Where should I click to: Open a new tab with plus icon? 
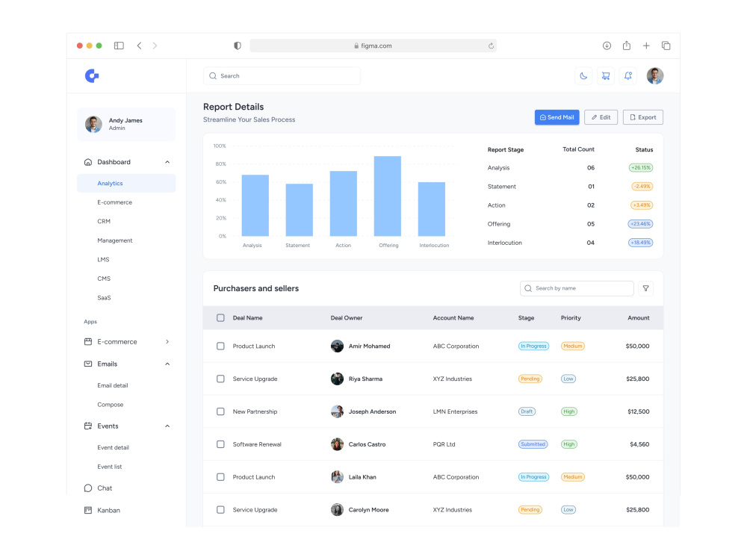point(646,46)
